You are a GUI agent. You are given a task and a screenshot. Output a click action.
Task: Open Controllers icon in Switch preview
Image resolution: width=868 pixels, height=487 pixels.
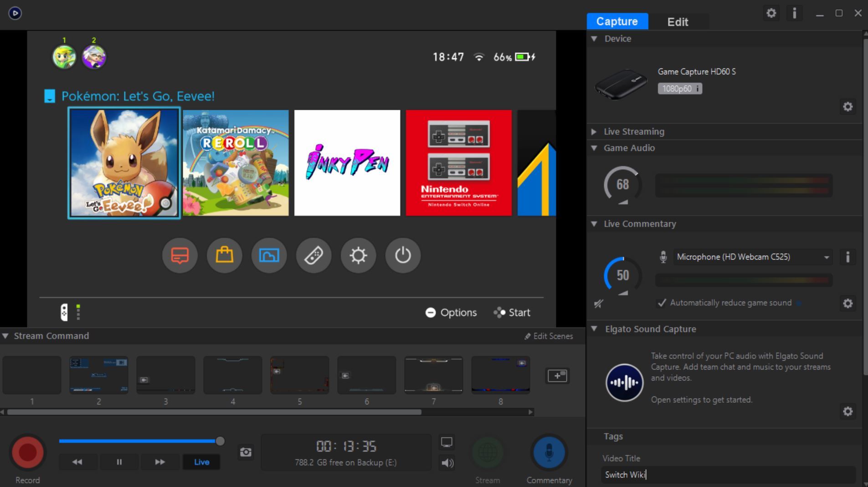click(x=313, y=255)
